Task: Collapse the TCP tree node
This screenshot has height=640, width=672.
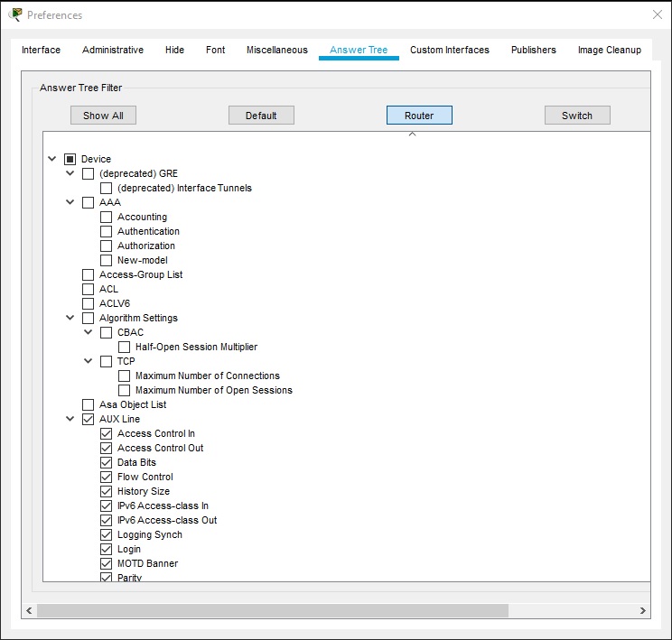Action: 88,361
